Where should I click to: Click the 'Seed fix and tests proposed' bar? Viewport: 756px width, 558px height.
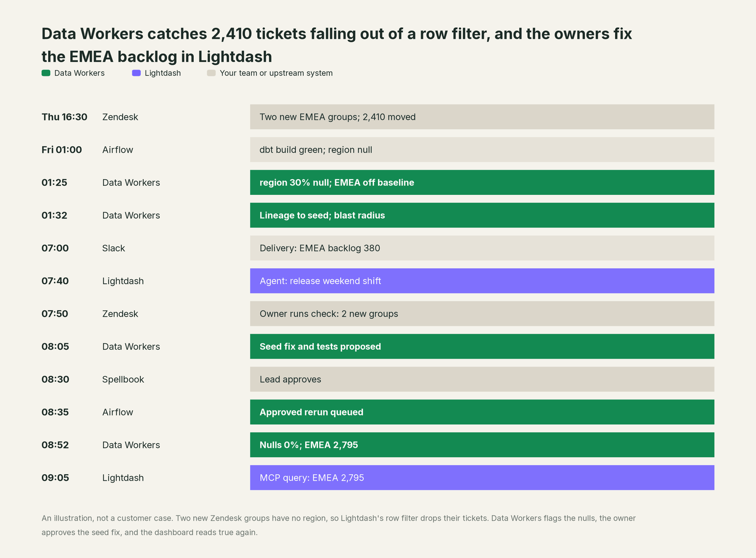coord(482,346)
